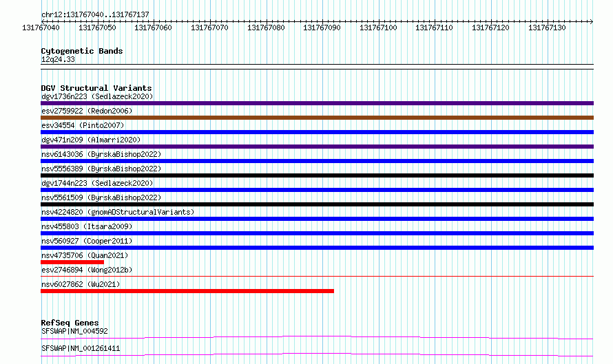The width and height of the screenshot is (613, 364).
Task: Click the black nsv5561509 variant bar
Action: (x=317, y=204)
